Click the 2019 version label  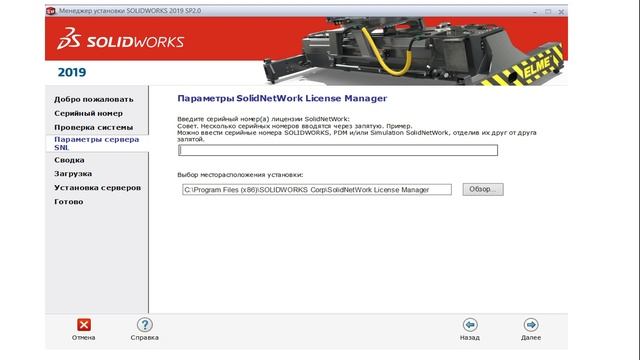point(72,72)
